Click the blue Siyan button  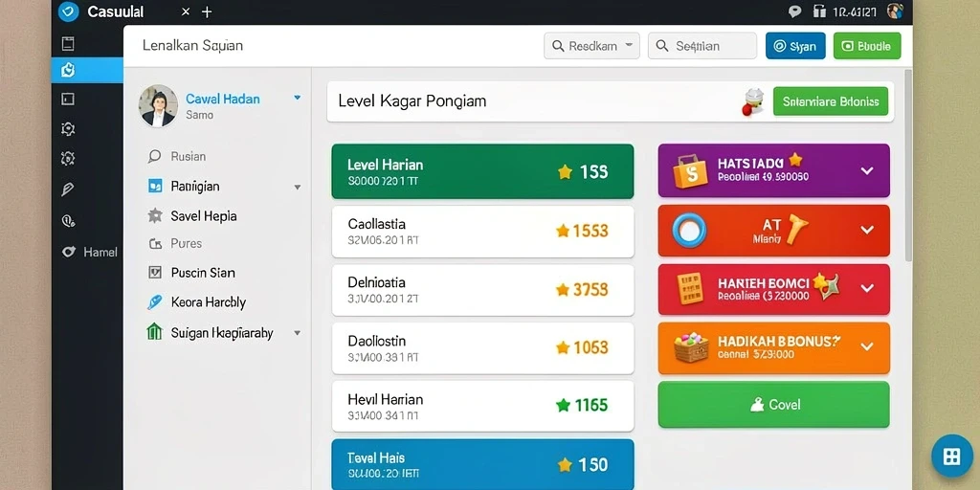[795, 46]
